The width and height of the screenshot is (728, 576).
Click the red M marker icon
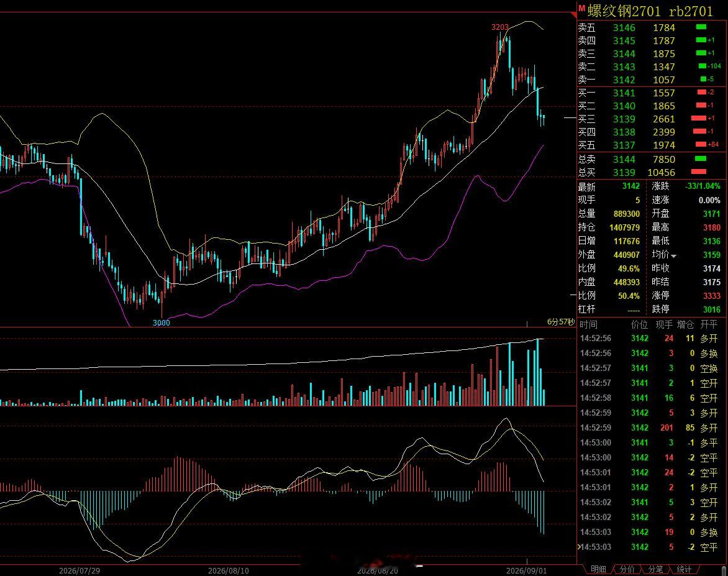(581, 8)
